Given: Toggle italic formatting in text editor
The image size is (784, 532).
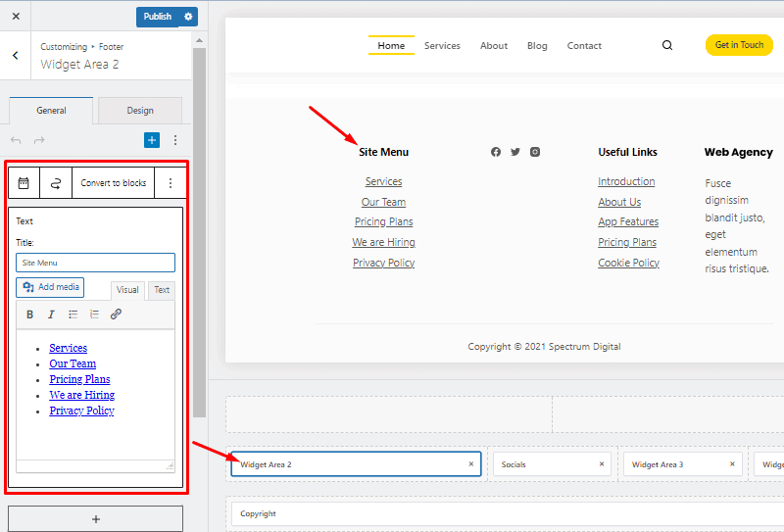Looking at the screenshot, I should 51,314.
